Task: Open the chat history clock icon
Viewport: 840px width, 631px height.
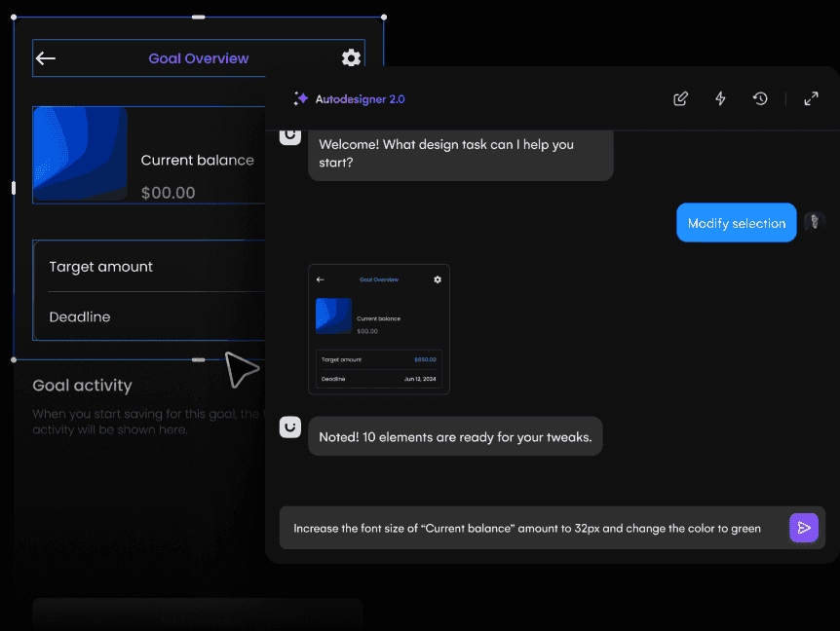Action: pos(760,98)
